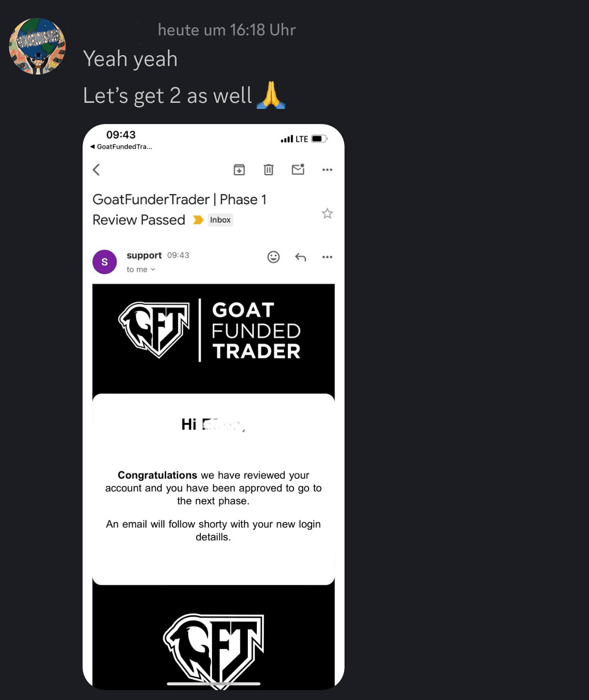Image resolution: width=589 pixels, height=700 pixels.
Task: Click the Goat Funded Trader header logo
Action: (210, 331)
